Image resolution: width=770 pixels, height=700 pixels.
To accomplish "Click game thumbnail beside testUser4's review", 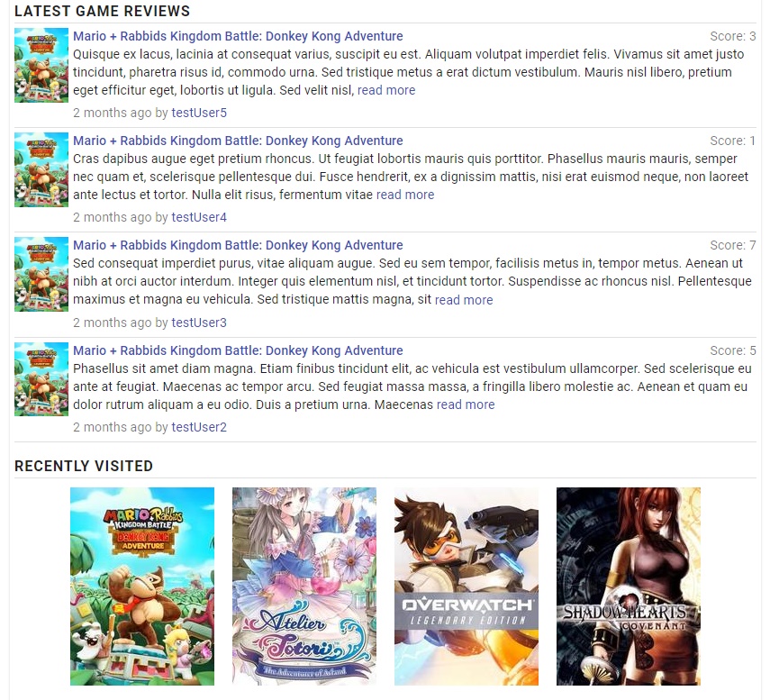I will 41,169.
